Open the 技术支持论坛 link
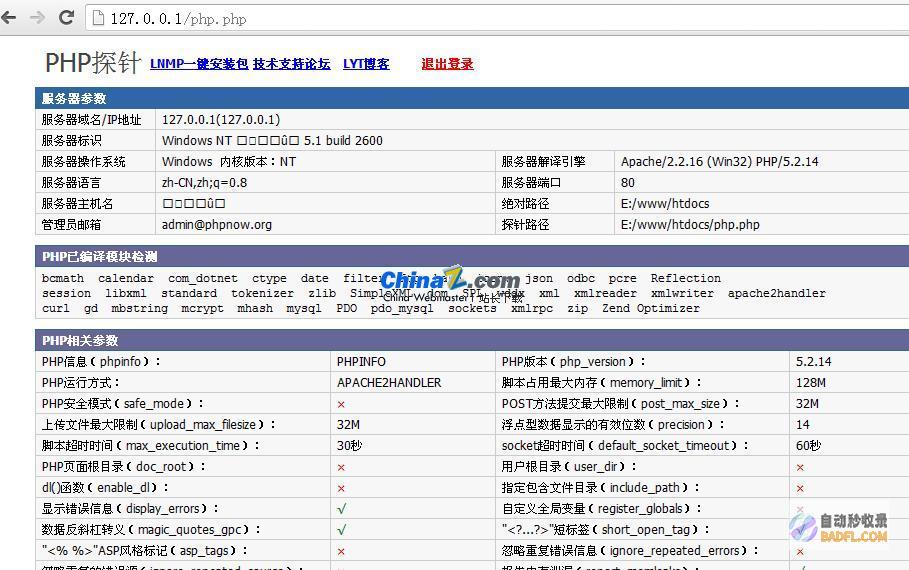The height and width of the screenshot is (570, 909). pyautogui.click(x=292, y=64)
